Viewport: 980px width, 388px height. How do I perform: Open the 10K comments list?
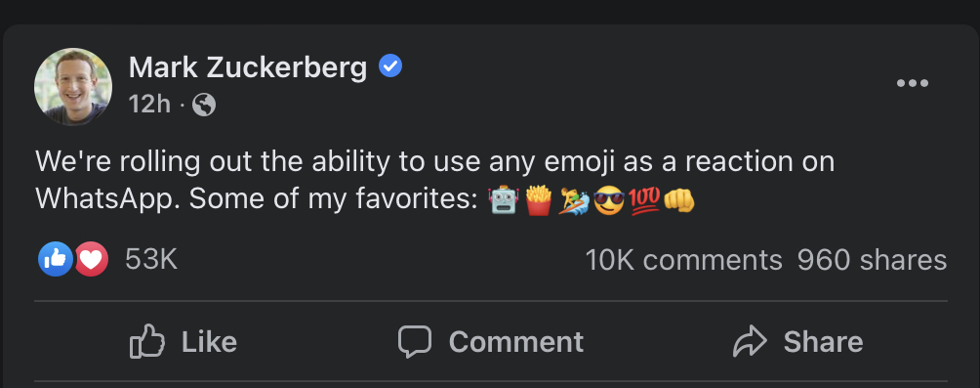tap(683, 260)
